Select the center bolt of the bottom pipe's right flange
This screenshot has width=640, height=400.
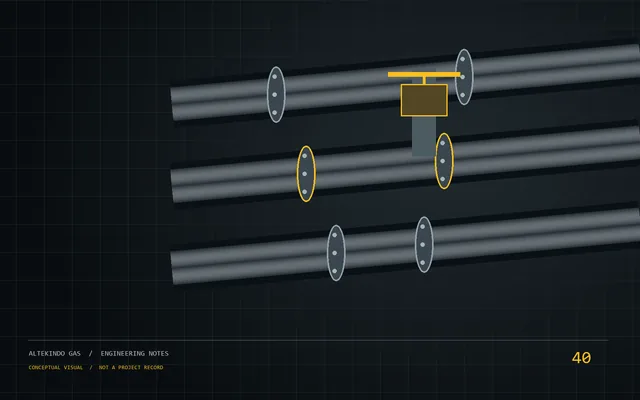(422, 244)
